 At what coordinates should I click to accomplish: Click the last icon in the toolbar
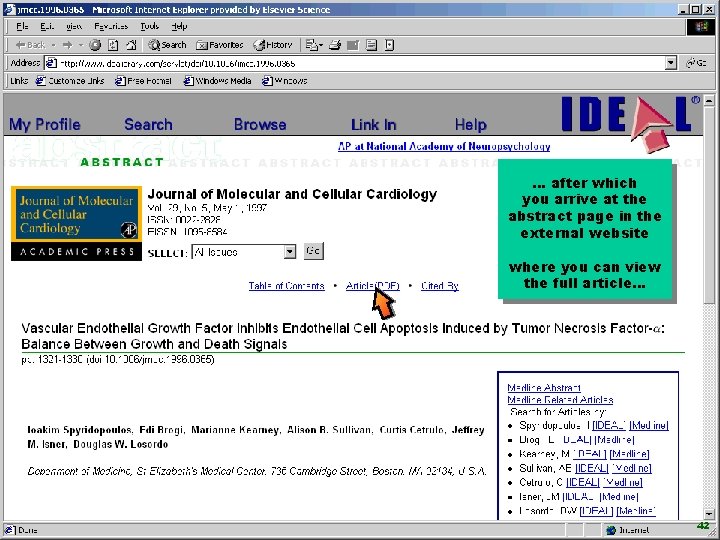point(389,45)
